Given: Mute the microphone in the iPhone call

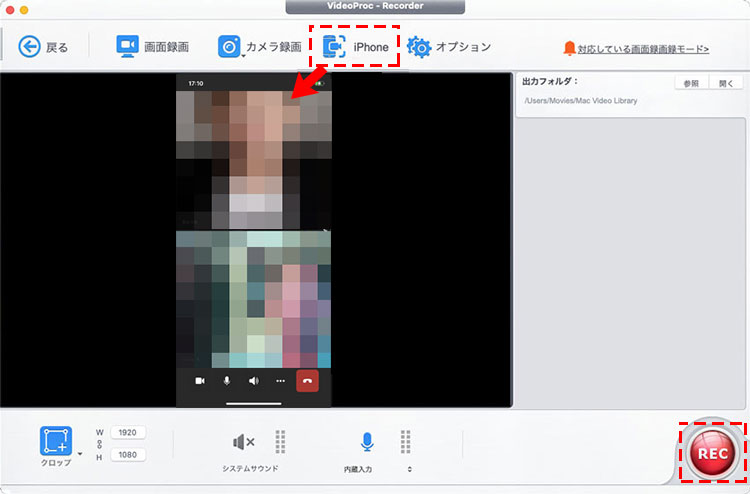Looking at the screenshot, I should pos(227,381).
